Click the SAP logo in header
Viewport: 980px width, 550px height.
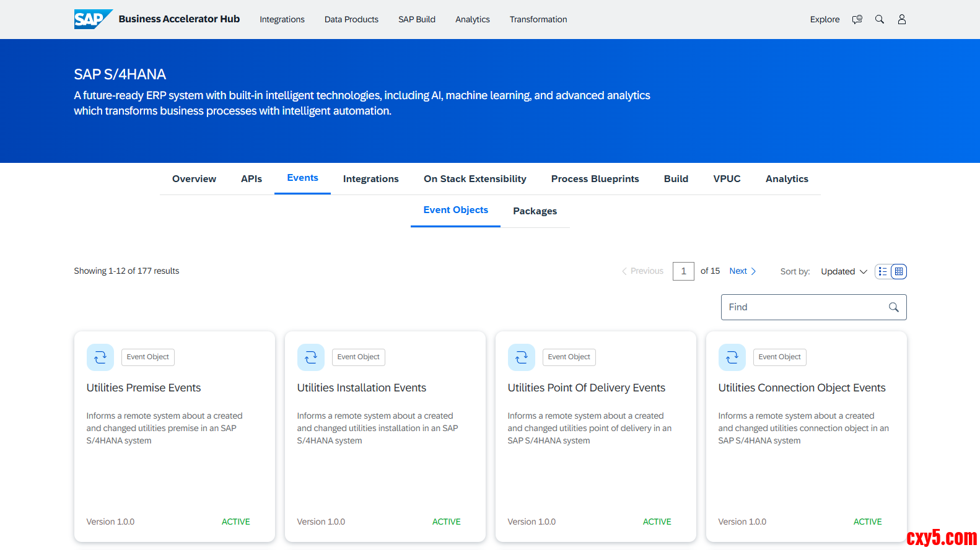[x=92, y=19]
